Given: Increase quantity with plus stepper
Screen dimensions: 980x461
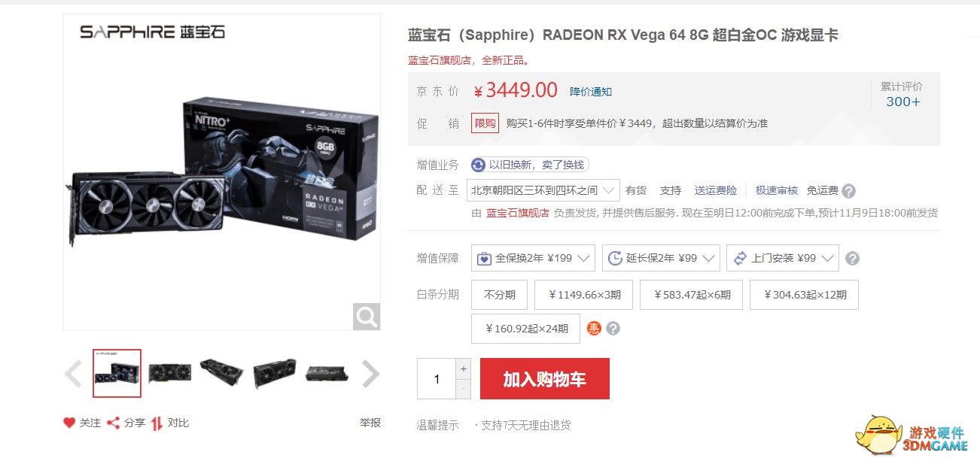Looking at the screenshot, I should click(x=463, y=368).
